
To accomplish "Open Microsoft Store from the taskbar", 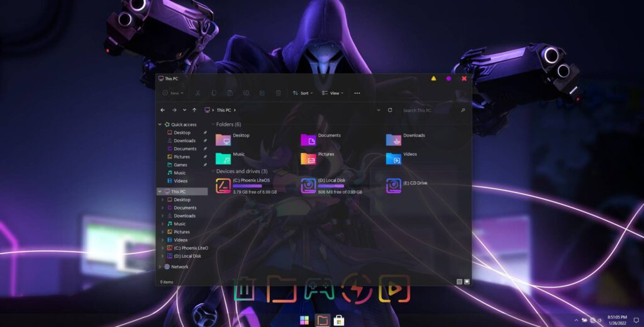I will click(x=339, y=320).
